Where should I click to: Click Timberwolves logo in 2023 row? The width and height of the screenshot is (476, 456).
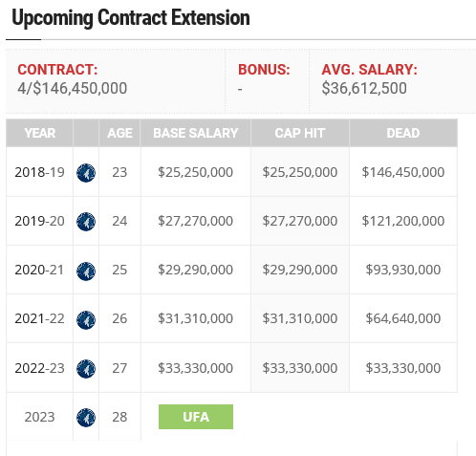click(86, 418)
